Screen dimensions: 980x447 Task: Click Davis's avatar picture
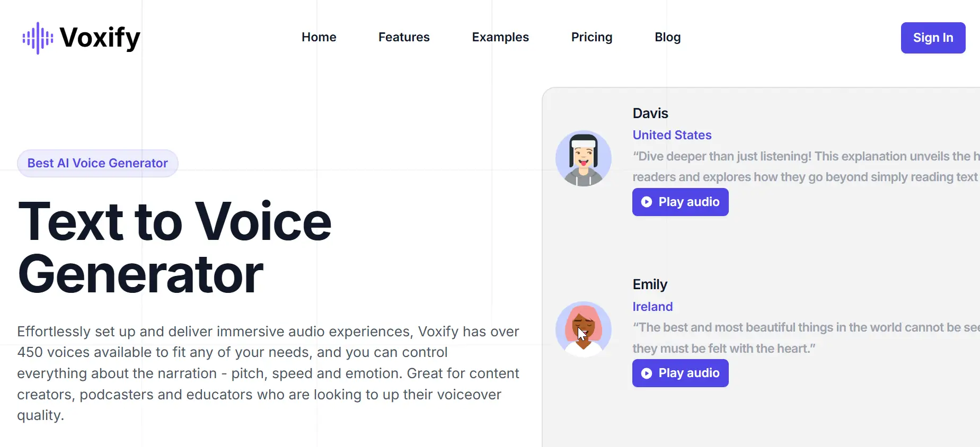point(583,158)
